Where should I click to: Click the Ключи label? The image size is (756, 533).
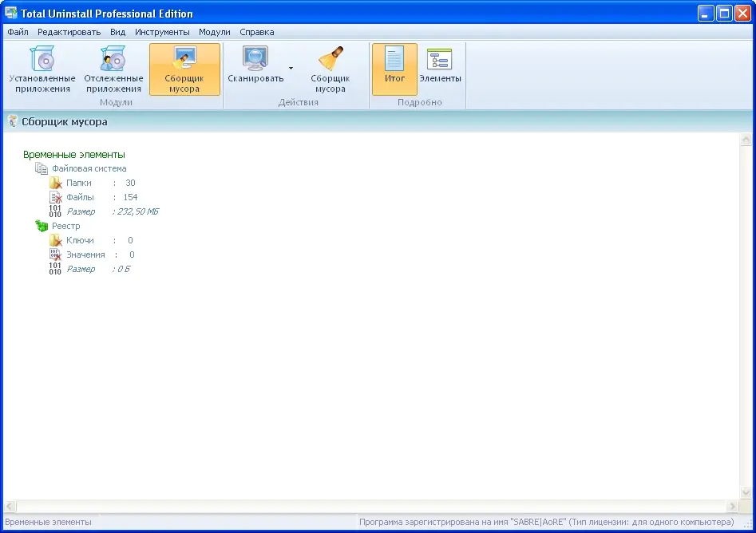click(x=80, y=240)
